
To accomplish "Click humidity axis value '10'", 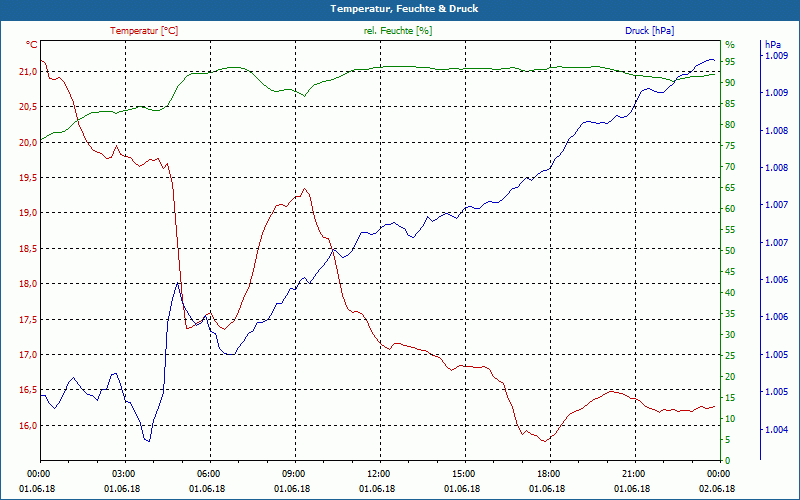I will click(730, 419).
